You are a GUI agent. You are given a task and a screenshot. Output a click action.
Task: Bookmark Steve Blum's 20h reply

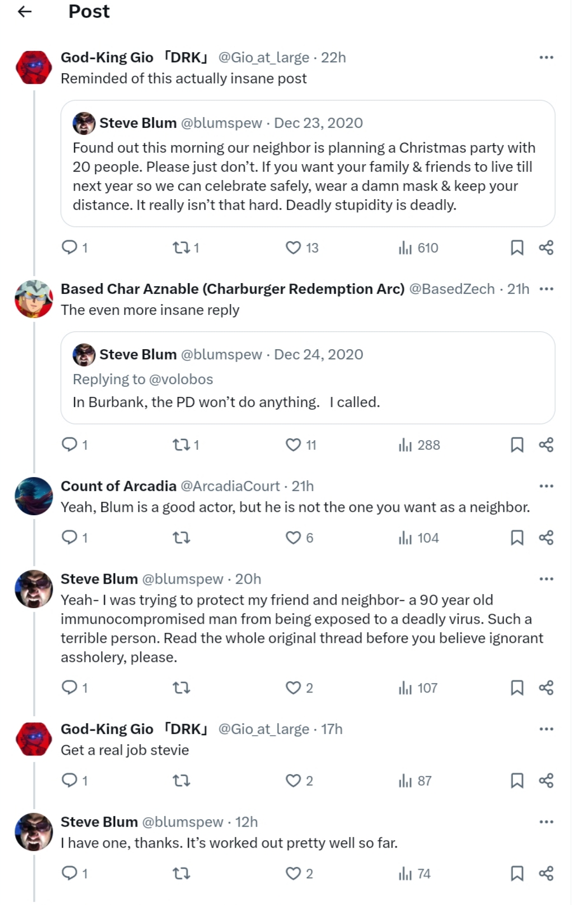pos(517,687)
